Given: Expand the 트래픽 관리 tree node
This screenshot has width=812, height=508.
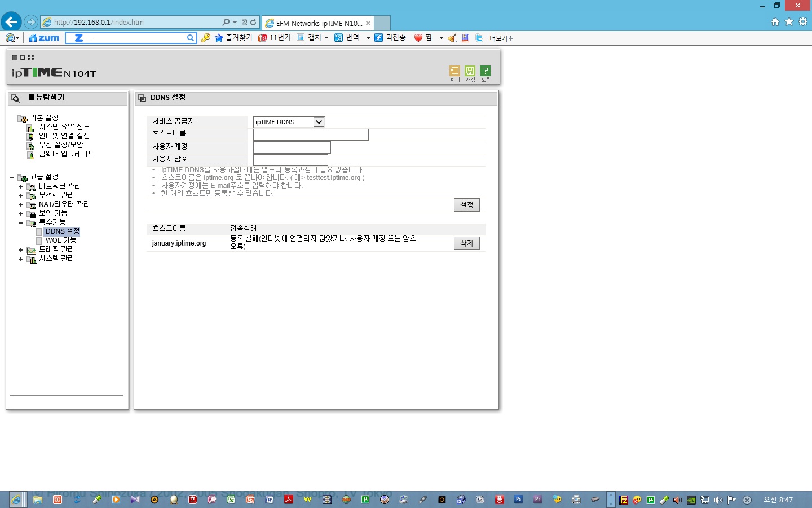Looking at the screenshot, I should point(21,250).
